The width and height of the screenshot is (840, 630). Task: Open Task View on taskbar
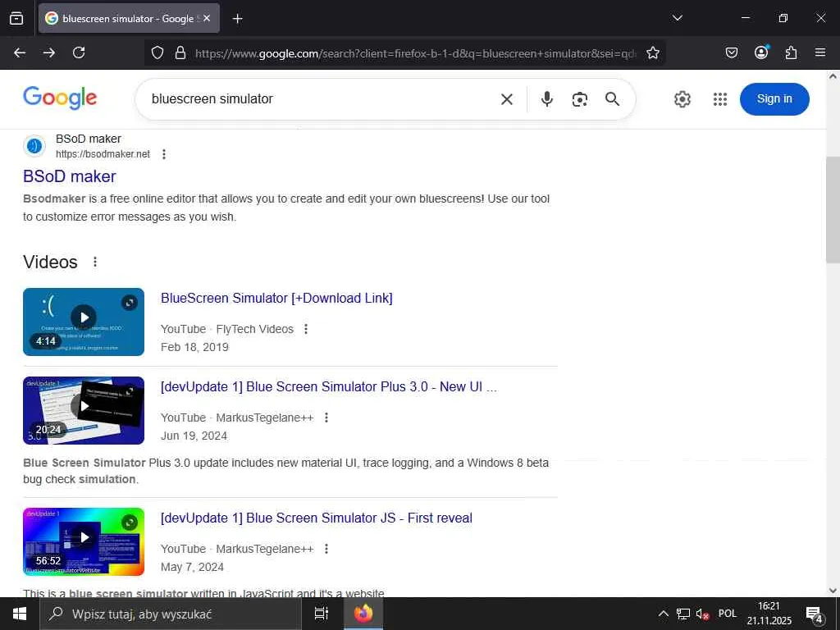[322, 614]
